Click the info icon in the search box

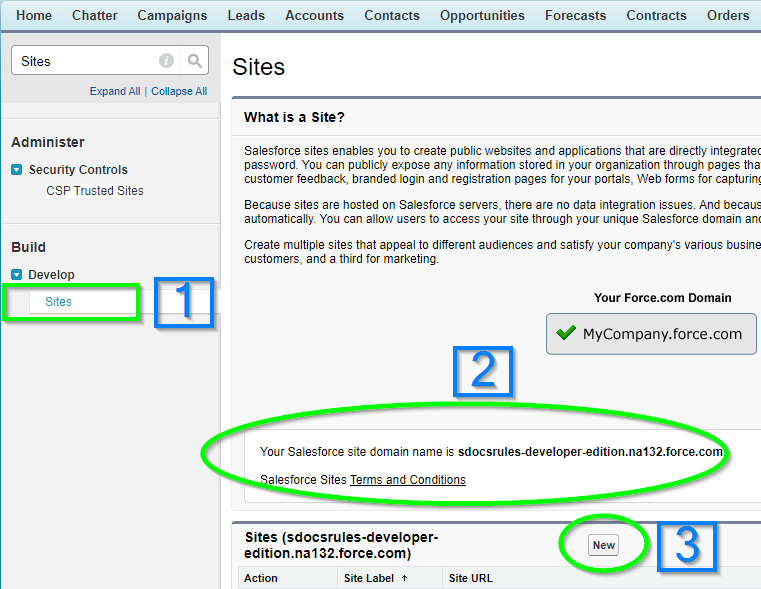click(166, 61)
